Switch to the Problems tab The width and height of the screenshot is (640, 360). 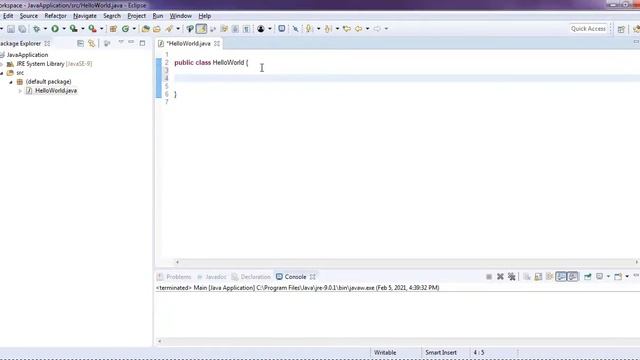pyautogui.click(x=174, y=277)
